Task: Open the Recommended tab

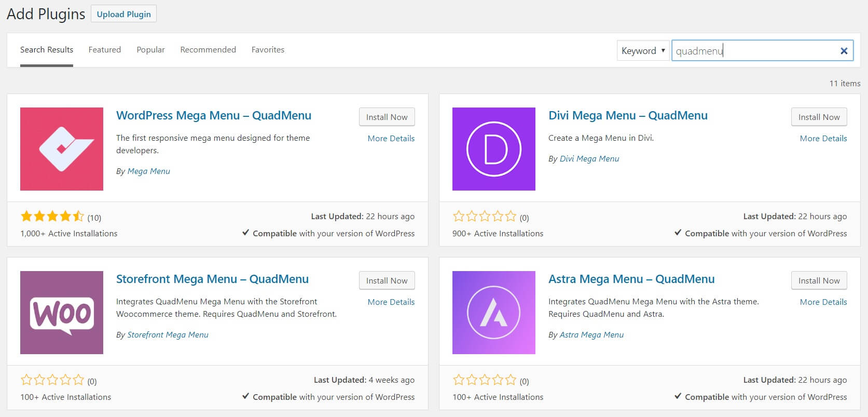Action: (208, 50)
